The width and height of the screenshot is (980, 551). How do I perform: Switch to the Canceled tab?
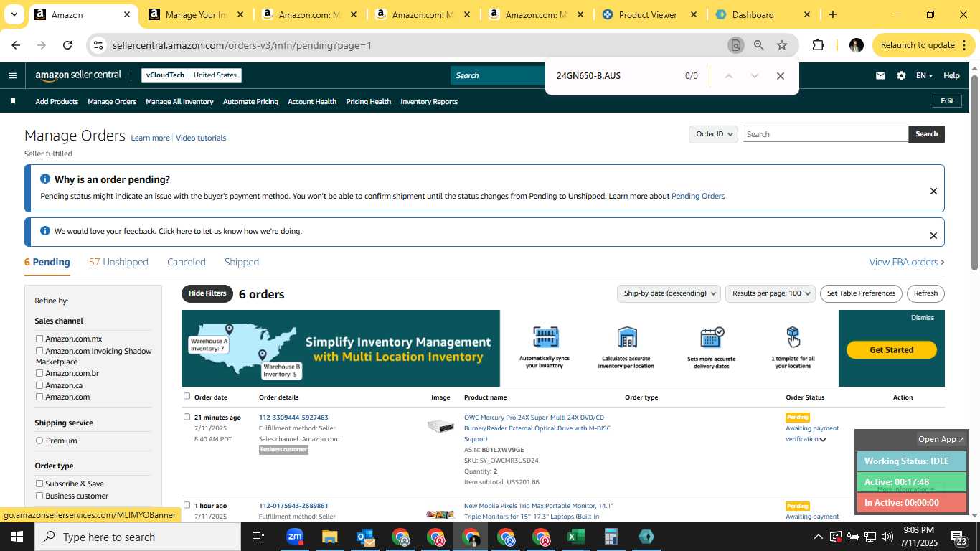(187, 263)
